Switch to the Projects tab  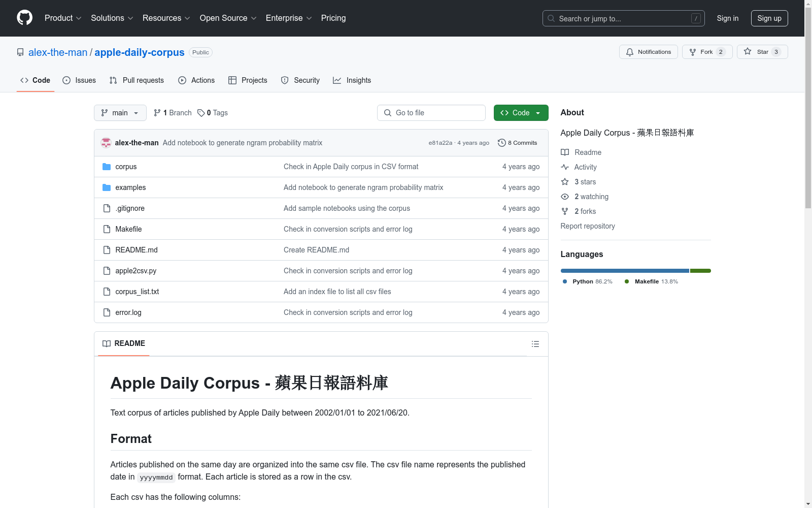(x=248, y=80)
